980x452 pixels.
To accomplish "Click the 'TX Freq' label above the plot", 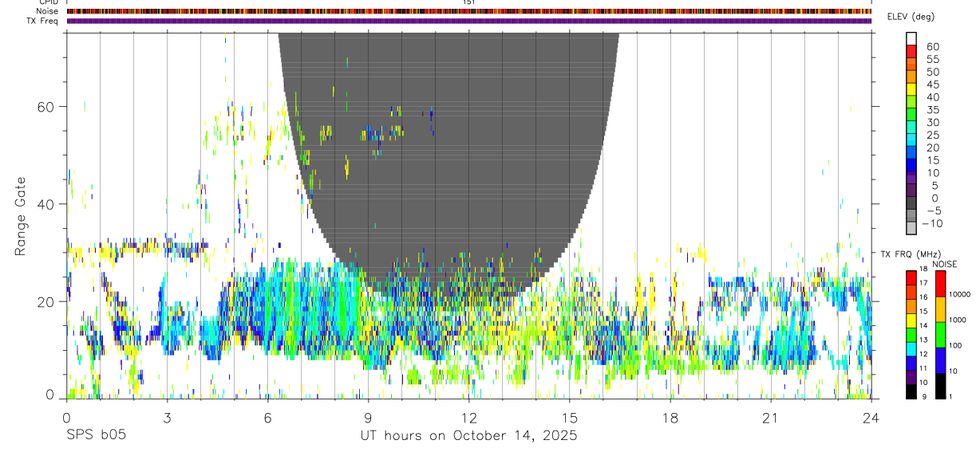I will 41,21.
